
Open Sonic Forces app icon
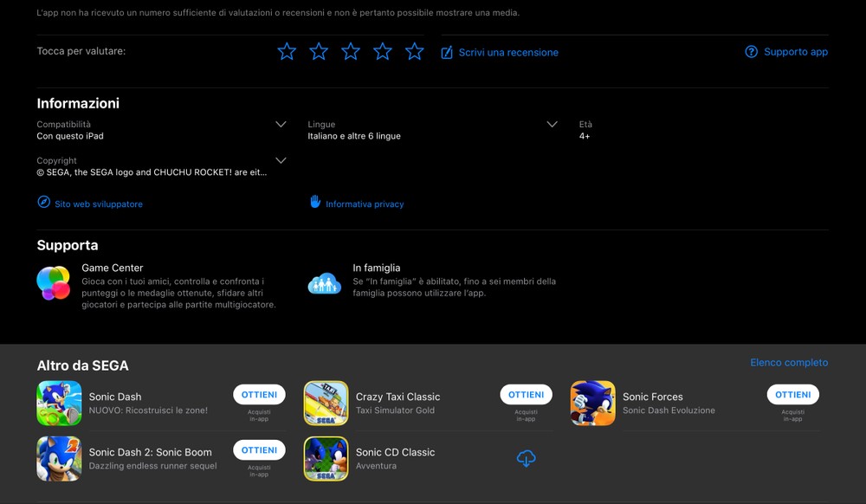click(x=592, y=404)
